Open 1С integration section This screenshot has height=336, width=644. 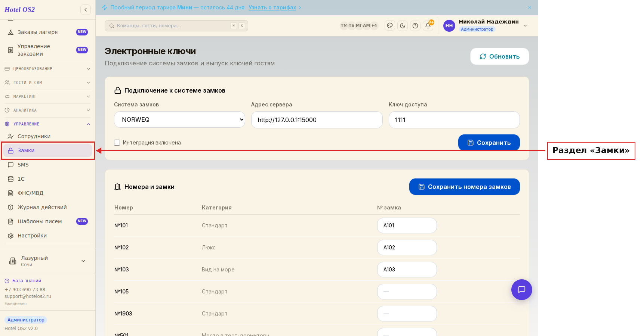tap(48, 179)
